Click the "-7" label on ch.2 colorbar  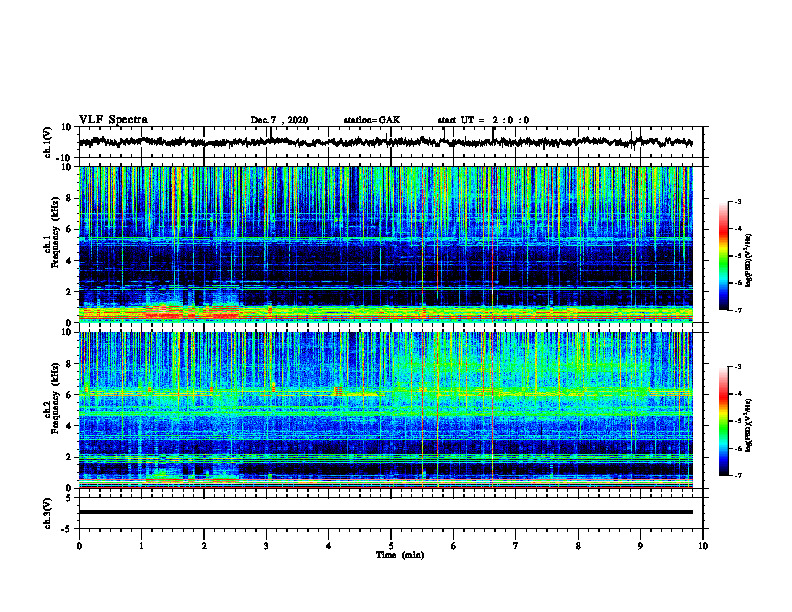click(737, 475)
